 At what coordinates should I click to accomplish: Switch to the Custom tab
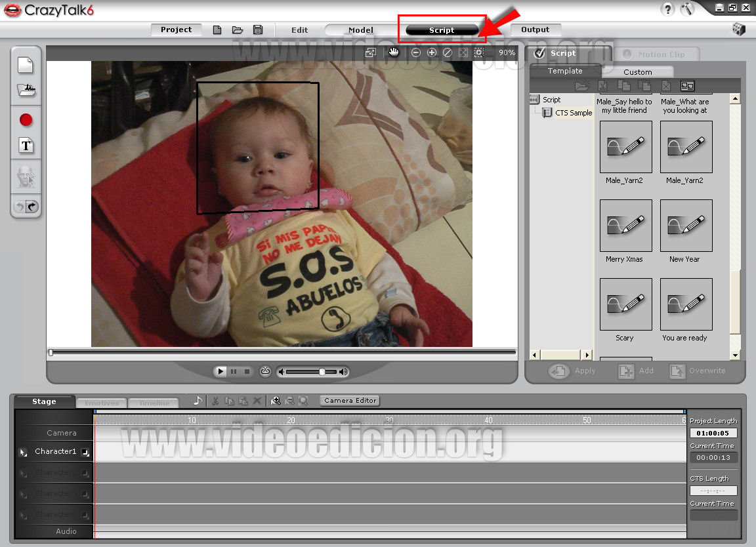tap(637, 72)
